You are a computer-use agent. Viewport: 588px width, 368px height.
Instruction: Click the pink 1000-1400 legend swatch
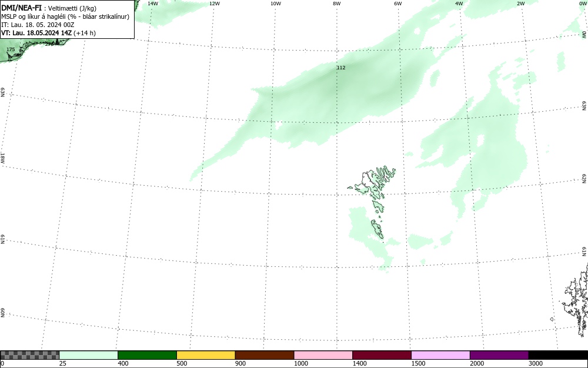pyautogui.click(x=323, y=355)
